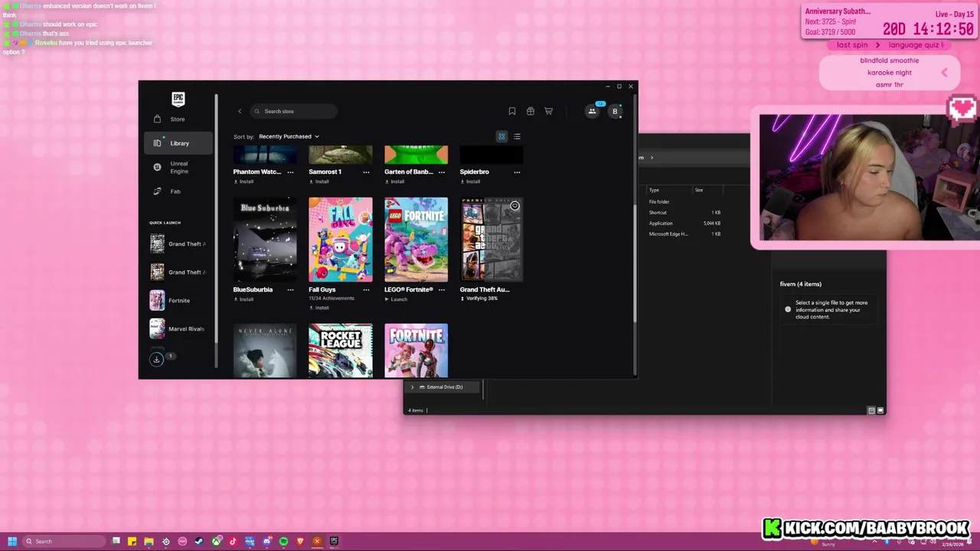Switch File Explorer to large icons view
Image resolution: width=980 pixels, height=551 pixels.
(x=880, y=411)
